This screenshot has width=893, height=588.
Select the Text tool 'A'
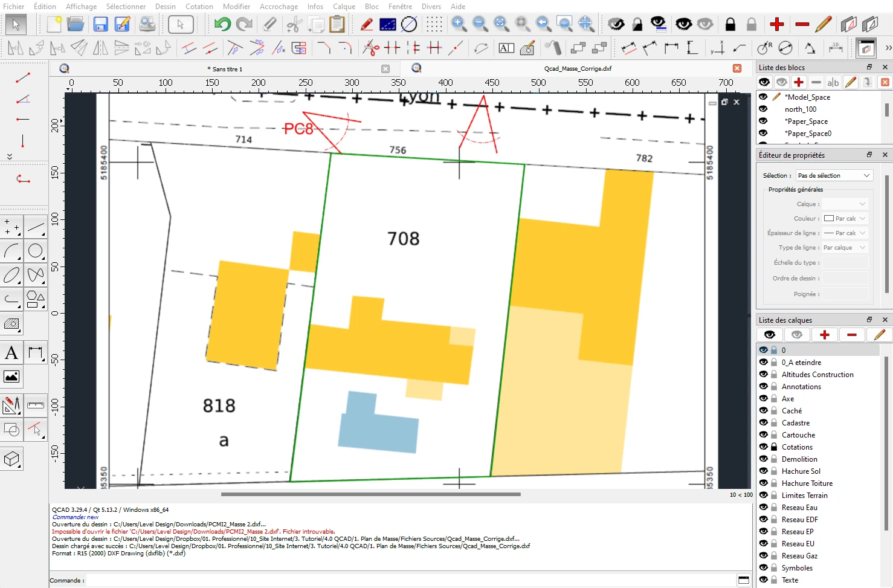[x=11, y=353]
